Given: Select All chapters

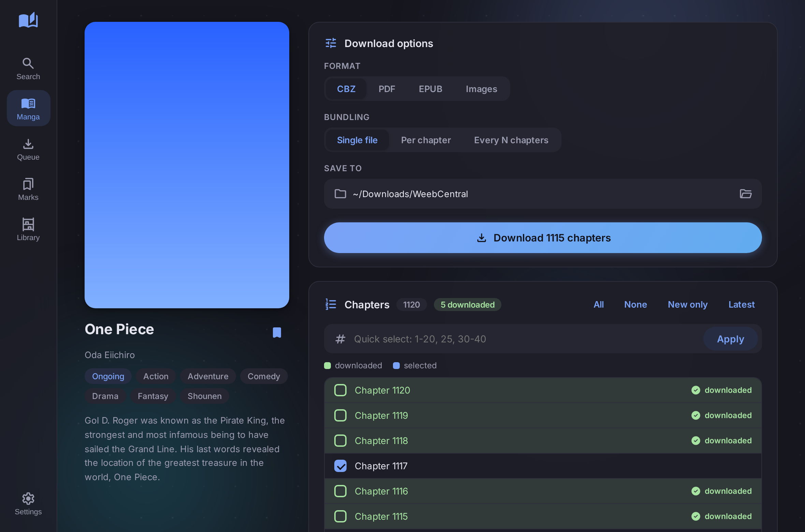Looking at the screenshot, I should (x=599, y=304).
